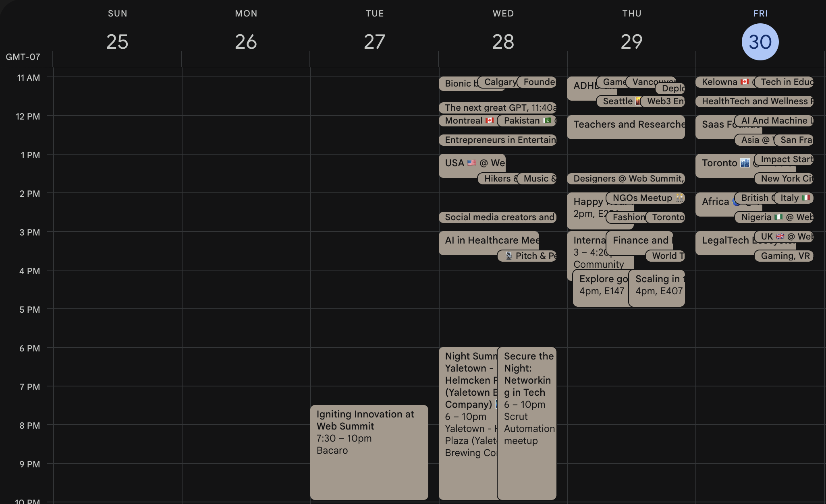Select Thursday 29 date header
826x504 pixels.
631,42
